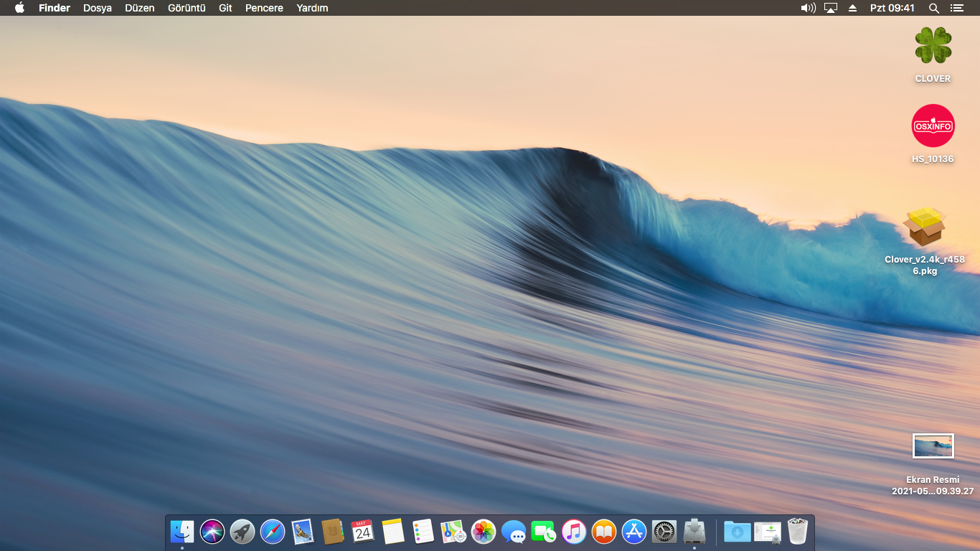Click the CLOVER label text
The height and width of the screenshot is (551, 980).
[933, 79]
